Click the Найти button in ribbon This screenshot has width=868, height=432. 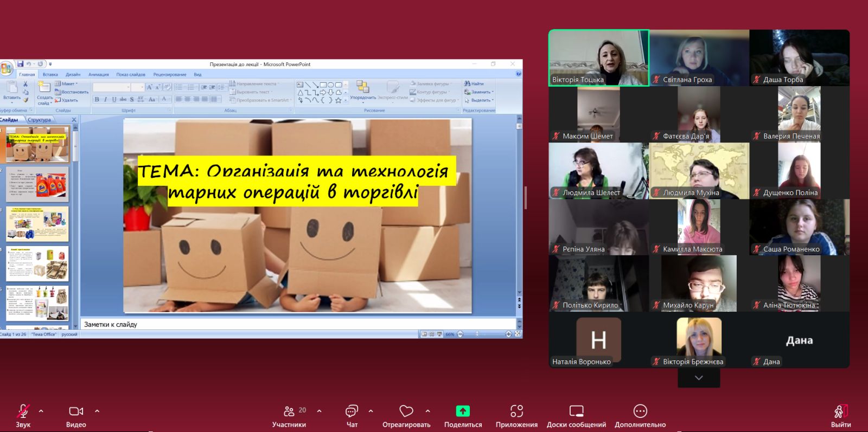[x=474, y=83]
